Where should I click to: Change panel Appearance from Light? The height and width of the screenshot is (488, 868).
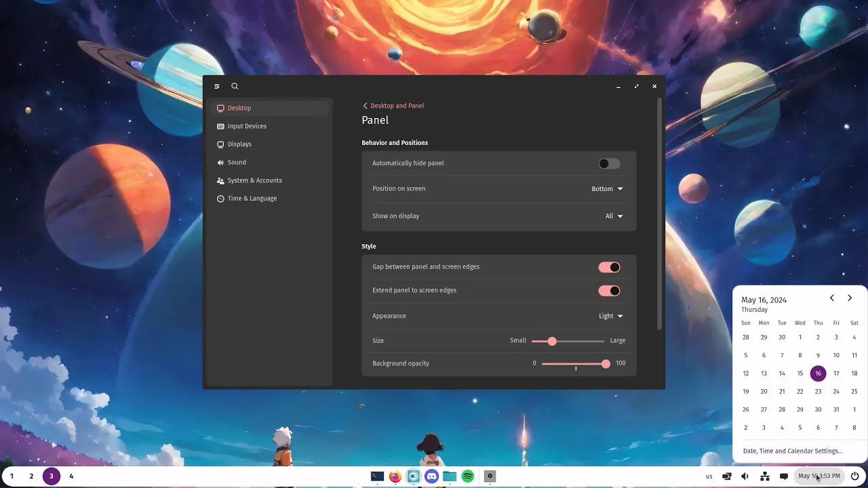tap(610, 315)
